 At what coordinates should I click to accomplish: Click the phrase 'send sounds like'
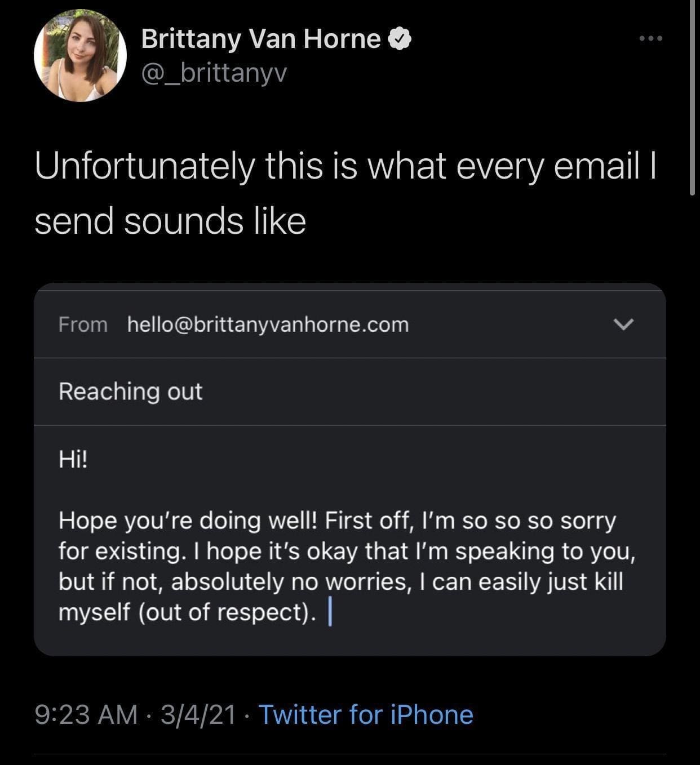pos(170,221)
